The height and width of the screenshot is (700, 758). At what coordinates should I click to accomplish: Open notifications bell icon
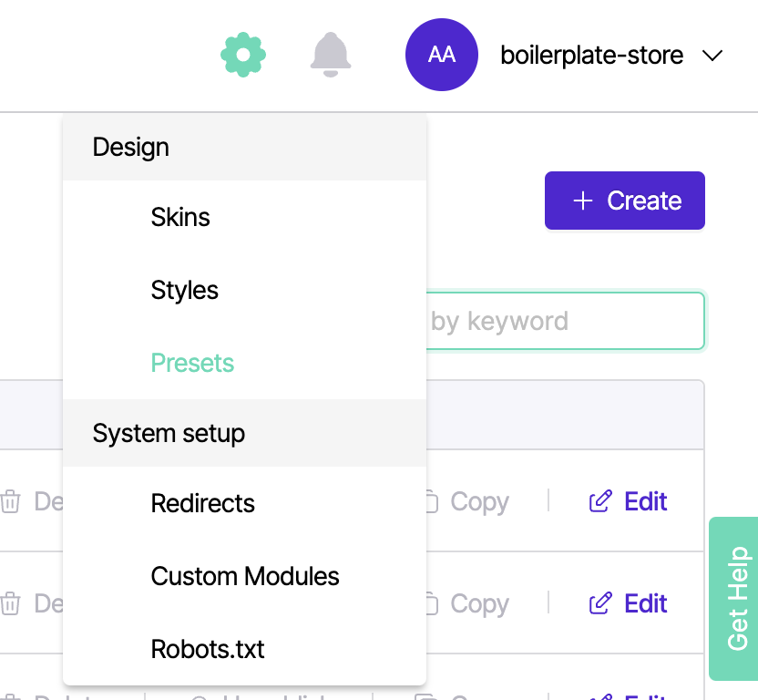[x=331, y=55]
